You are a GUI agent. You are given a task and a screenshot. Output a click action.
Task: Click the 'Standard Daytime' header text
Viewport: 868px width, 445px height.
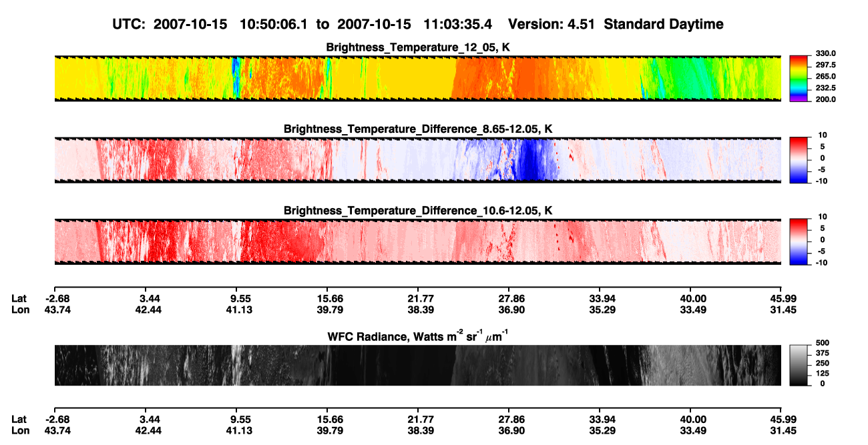(x=664, y=24)
